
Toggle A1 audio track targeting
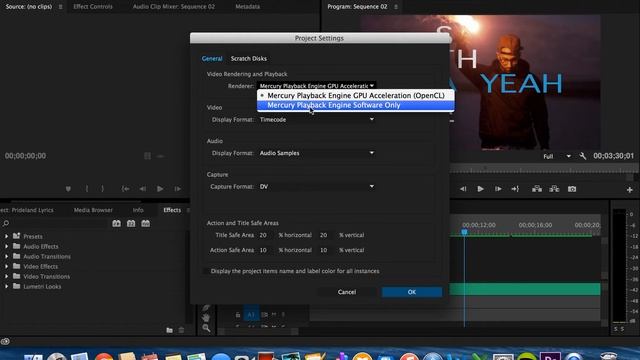tap(251, 314)
